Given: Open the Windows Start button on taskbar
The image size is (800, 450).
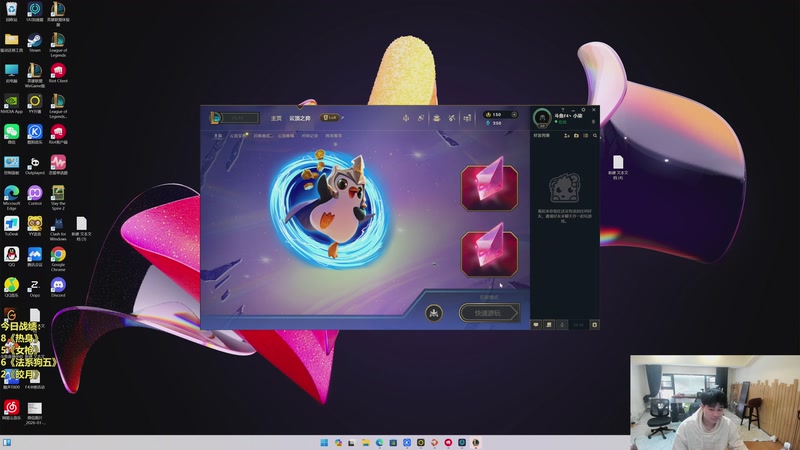Looking at the screenshot, I should [324, 442].
